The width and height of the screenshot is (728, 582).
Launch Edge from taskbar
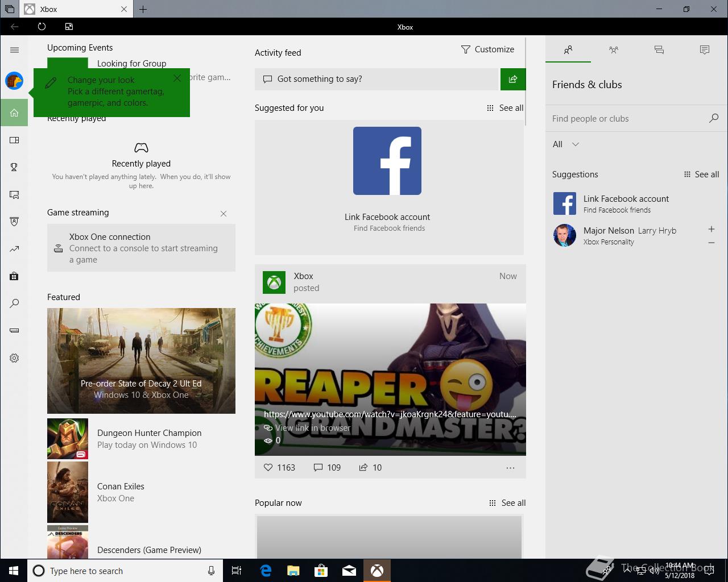(266, 571)
